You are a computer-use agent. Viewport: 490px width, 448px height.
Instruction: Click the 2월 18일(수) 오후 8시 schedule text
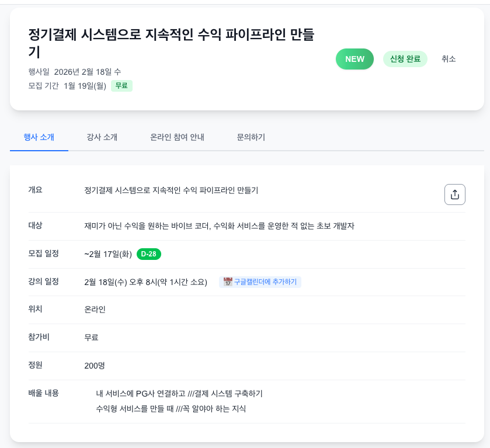(x=145, y=282)
